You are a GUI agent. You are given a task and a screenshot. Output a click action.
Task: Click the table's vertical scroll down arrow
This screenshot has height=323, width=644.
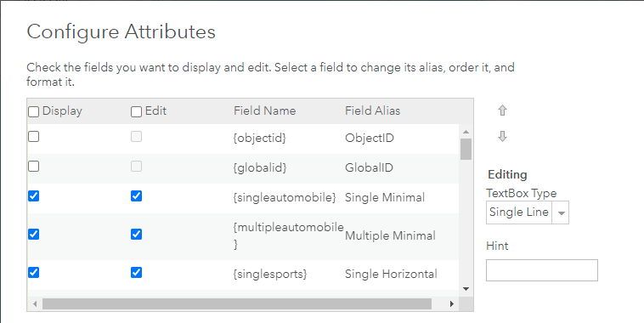(x=466, y=289)
